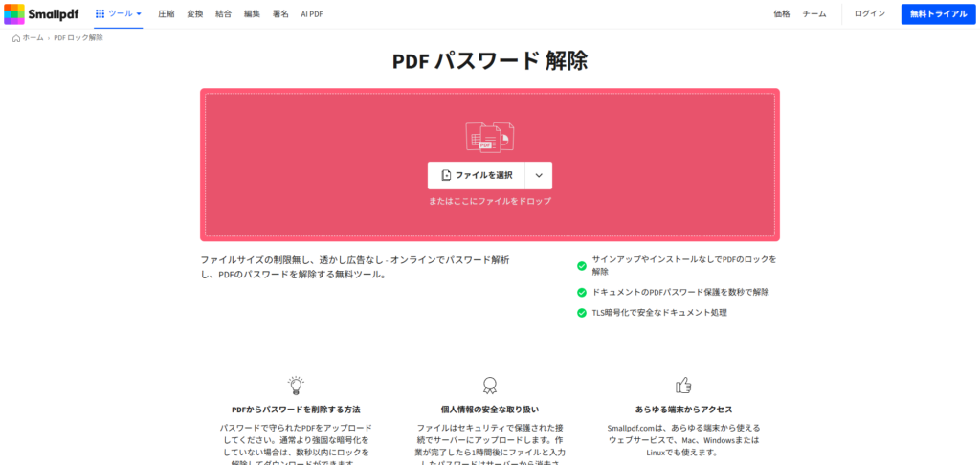Image resolution: width=980 pixels, height=465 pixels.
Task: Click the PDF documents icon in drop zone
Action: click(489, 137)
